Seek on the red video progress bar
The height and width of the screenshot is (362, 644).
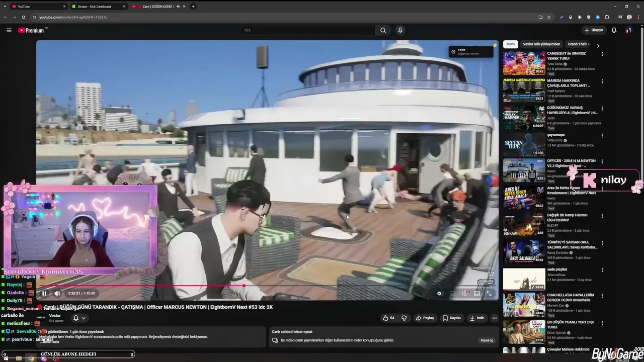click(267, 286)
